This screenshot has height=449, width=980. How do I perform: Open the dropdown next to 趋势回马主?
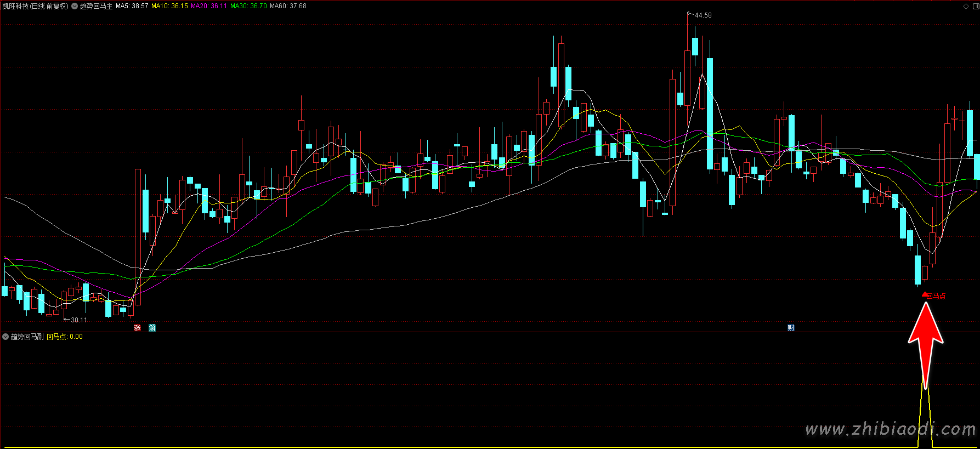pyautogui.click(x=75, y=6)
